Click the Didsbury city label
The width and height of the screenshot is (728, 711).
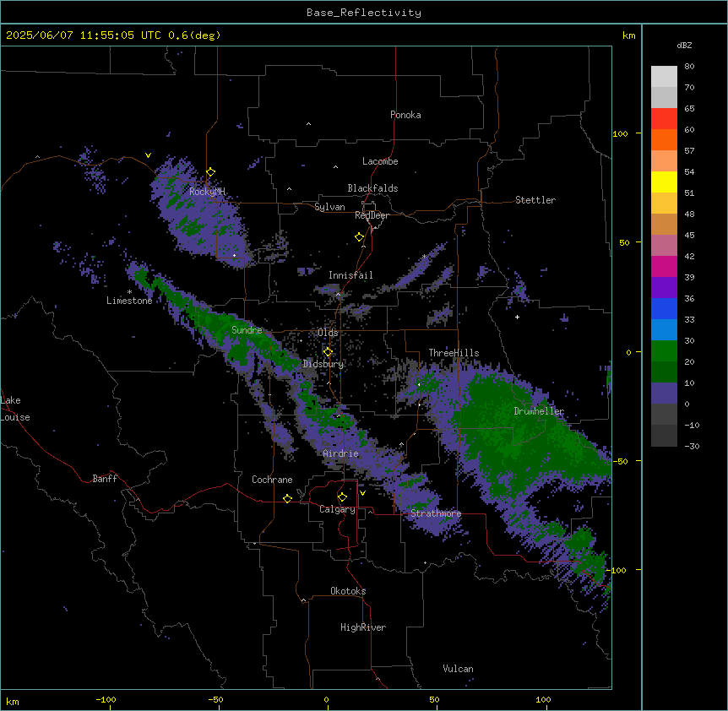click(x=323, y=364)
